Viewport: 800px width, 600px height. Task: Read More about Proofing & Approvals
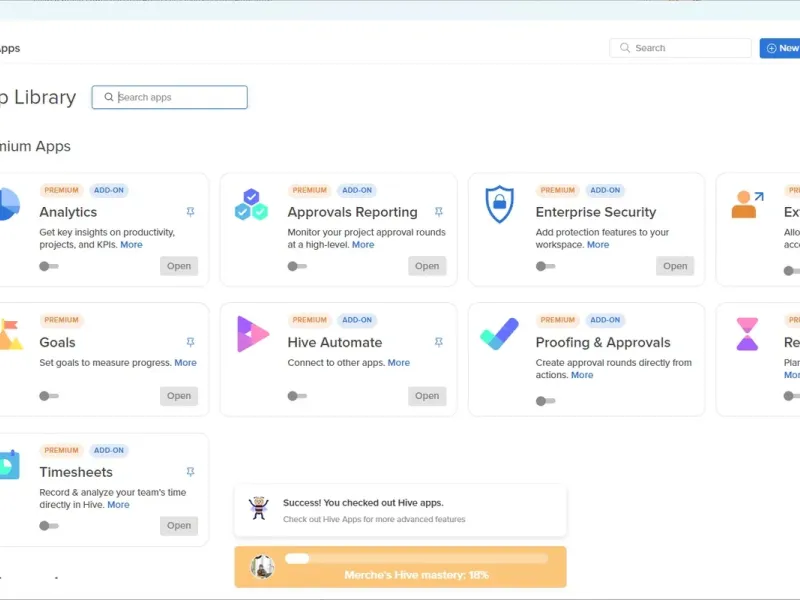[582, 375]
